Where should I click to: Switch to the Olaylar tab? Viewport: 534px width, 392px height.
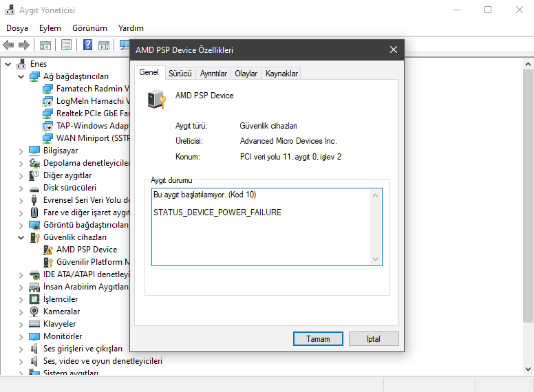pyautogui.click(x=246, y=74)
